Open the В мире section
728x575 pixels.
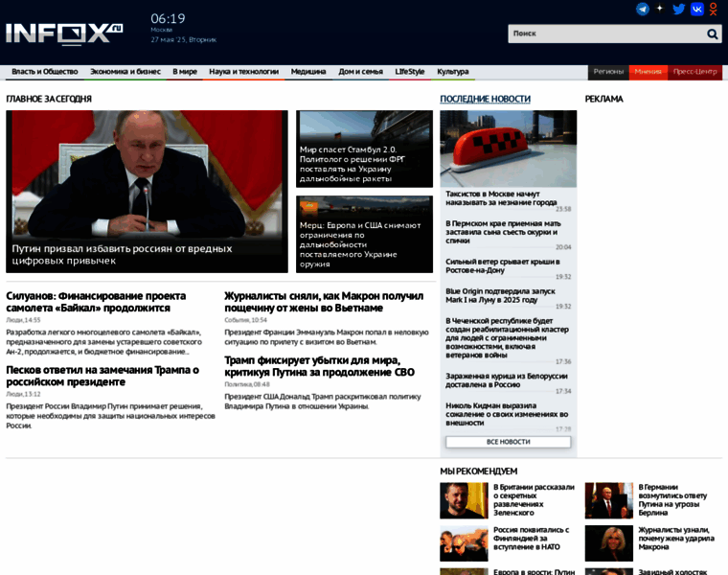(x=185, y=72)
